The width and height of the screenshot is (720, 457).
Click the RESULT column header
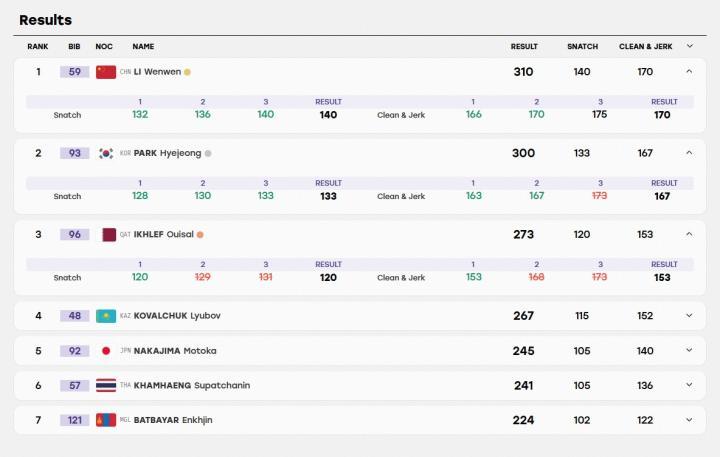pyautogui.click(x=524, y=46)
